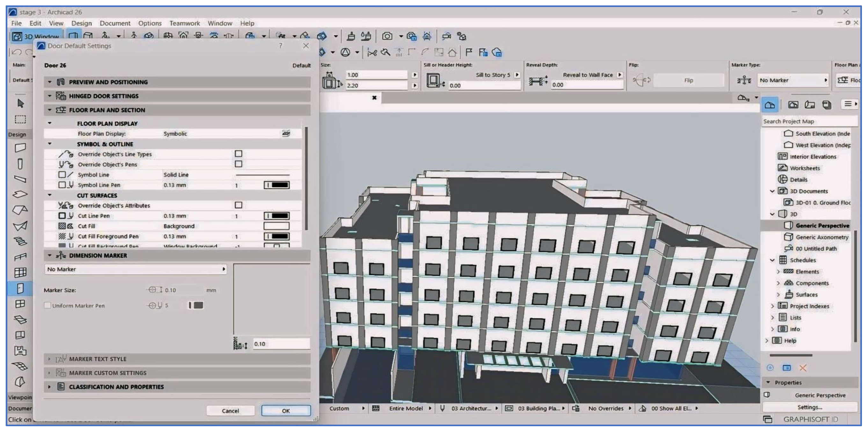Click Cut Line Pen color swatch
Screen dimensions: 868x431
[x=277, y=216]
